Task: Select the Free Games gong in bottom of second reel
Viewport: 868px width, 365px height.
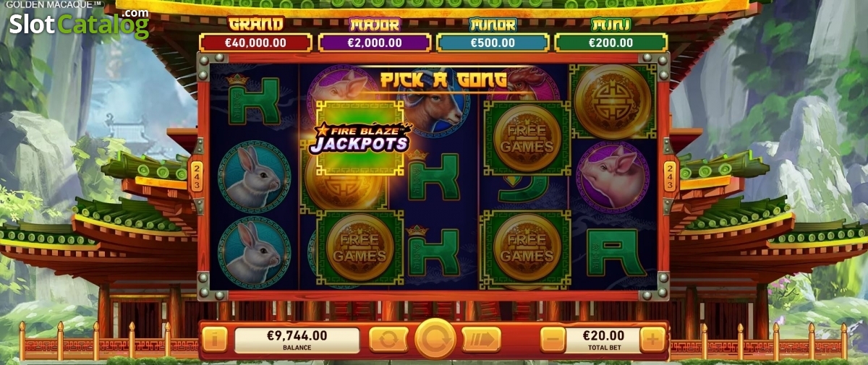Action: [x=360, y=247]
